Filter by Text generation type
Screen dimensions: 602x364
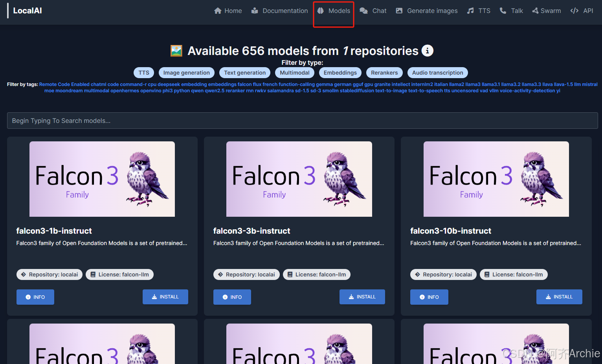tap(245, 73)
